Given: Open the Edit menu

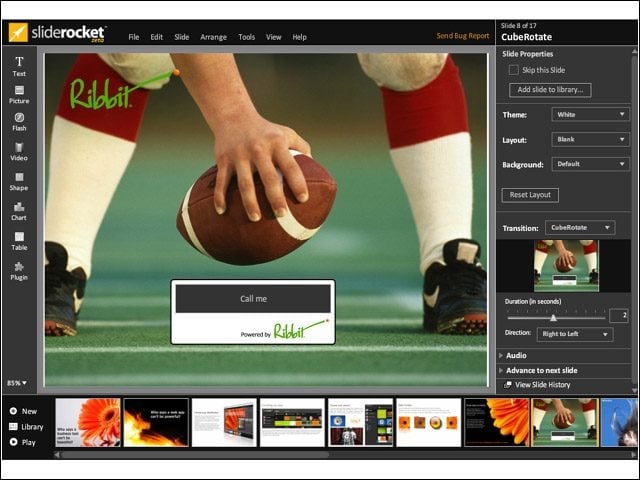Looking at the screenshot, I should (156, 37).
